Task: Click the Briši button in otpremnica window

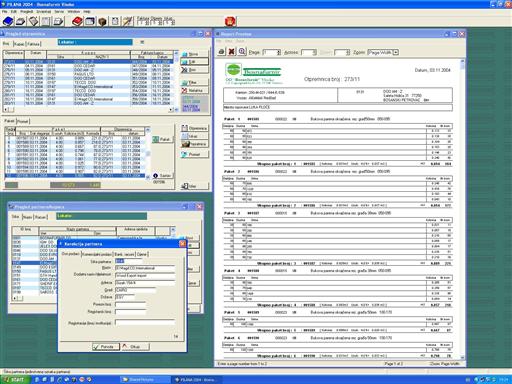Action: click(194, 70)
